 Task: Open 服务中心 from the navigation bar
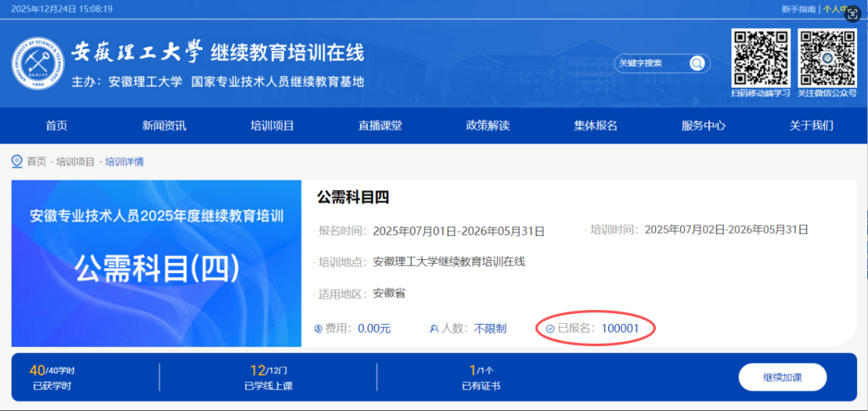tap(703, 126)
